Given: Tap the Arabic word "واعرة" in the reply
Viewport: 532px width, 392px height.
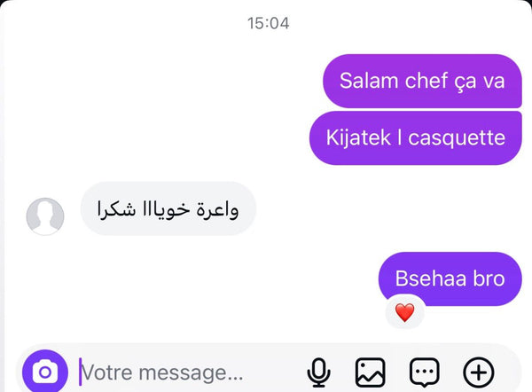Looking at the screenshot, I should point(218,209).
